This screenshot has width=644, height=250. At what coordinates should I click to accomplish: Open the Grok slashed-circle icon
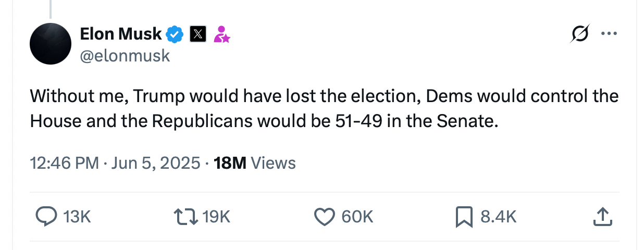coord(580,34)
